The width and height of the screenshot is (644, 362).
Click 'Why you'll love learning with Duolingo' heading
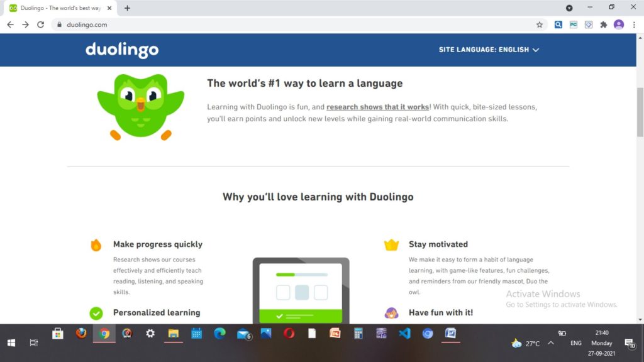pyautogui.click(x=318, y=197)
